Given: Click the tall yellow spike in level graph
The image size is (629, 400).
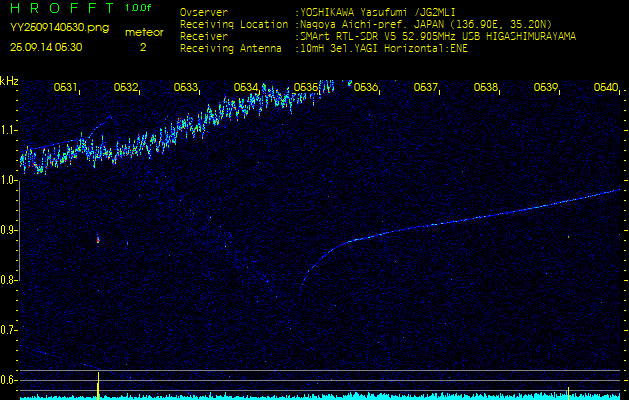Looking at the screenshot, I should [x=98, y=383].
